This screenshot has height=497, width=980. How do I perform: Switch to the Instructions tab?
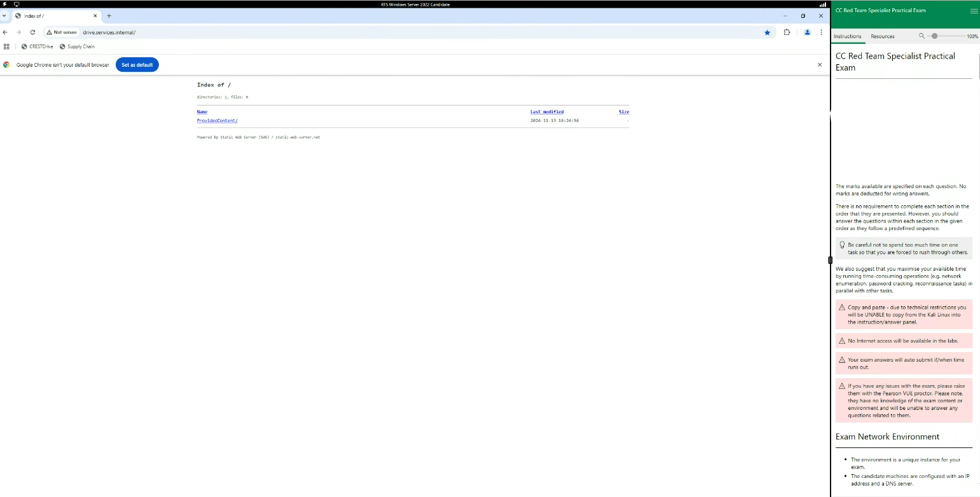[848, 36]
